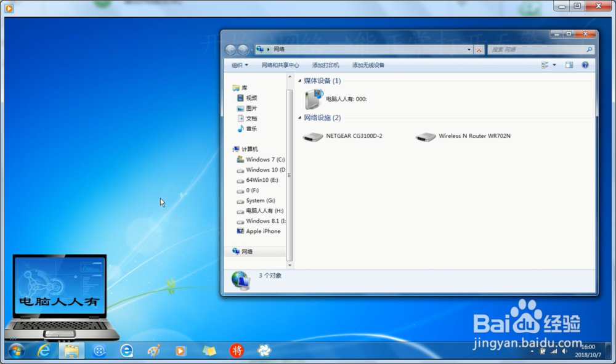616x364 pixels.
Task: Open the Paint palette app in the taskbar
Action: click(153, 350)
